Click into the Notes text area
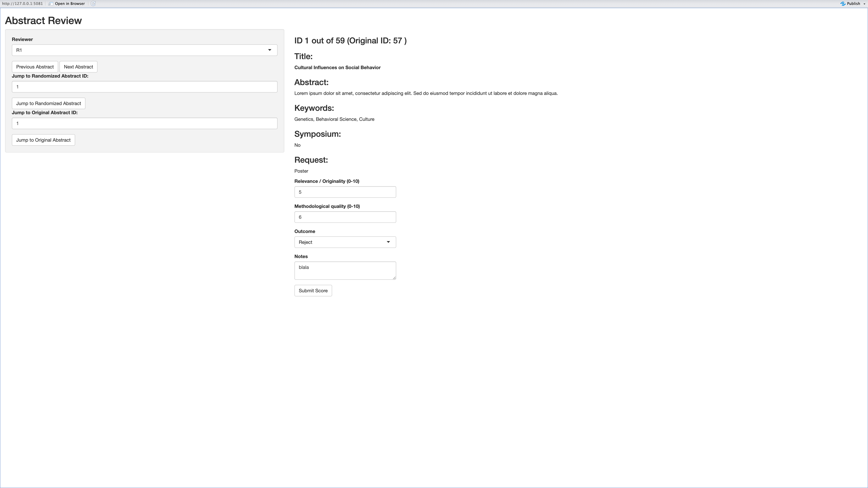Image resolution: width=868 pixels, height=488 pixels. pyautogui.click(x=345, y=270)
